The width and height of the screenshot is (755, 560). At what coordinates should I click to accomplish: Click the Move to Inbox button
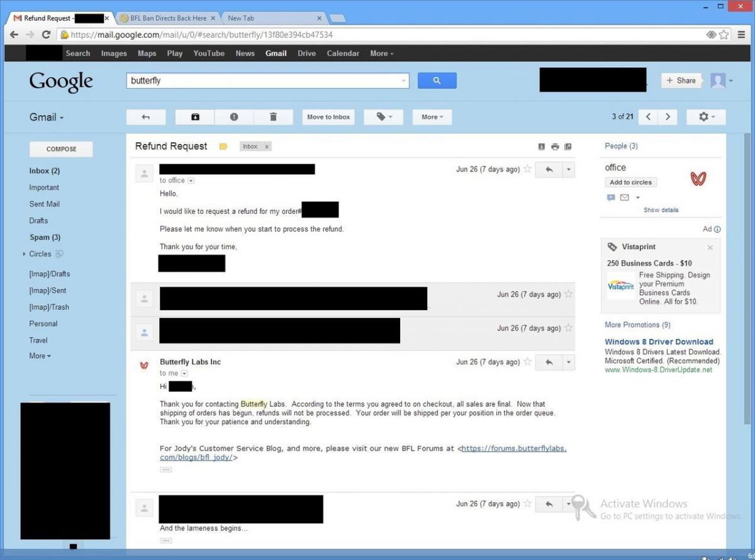(x=328, y=117)
